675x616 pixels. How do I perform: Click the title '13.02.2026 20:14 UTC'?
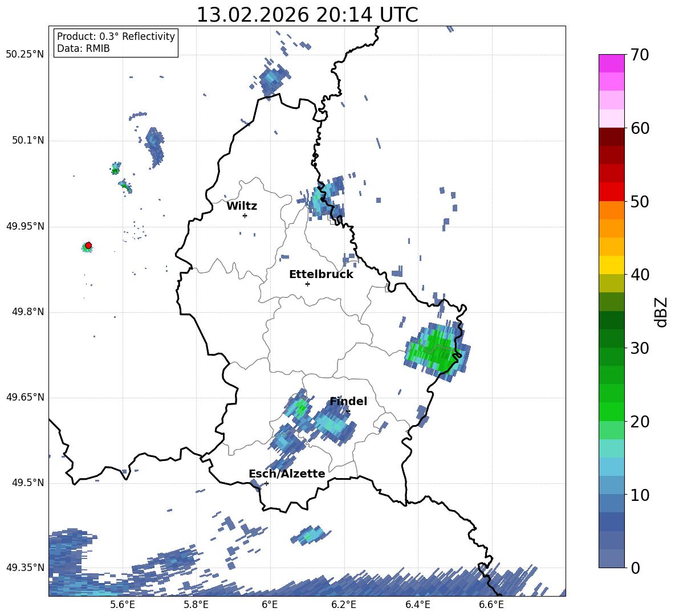click(307, 15)
